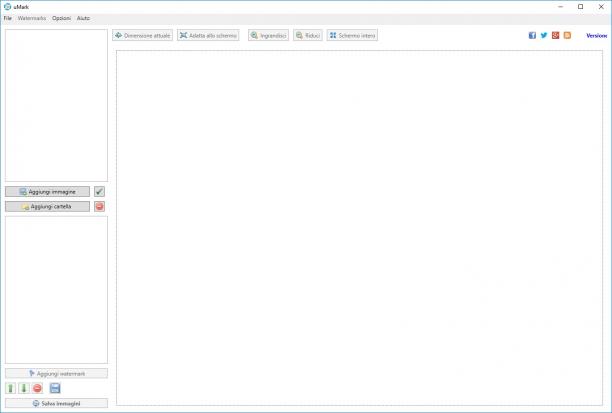Click the Versione link

click(597, 36)
